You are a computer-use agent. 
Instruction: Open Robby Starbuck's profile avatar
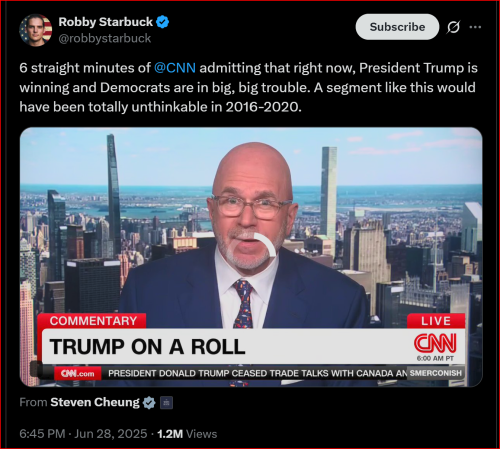36,30
